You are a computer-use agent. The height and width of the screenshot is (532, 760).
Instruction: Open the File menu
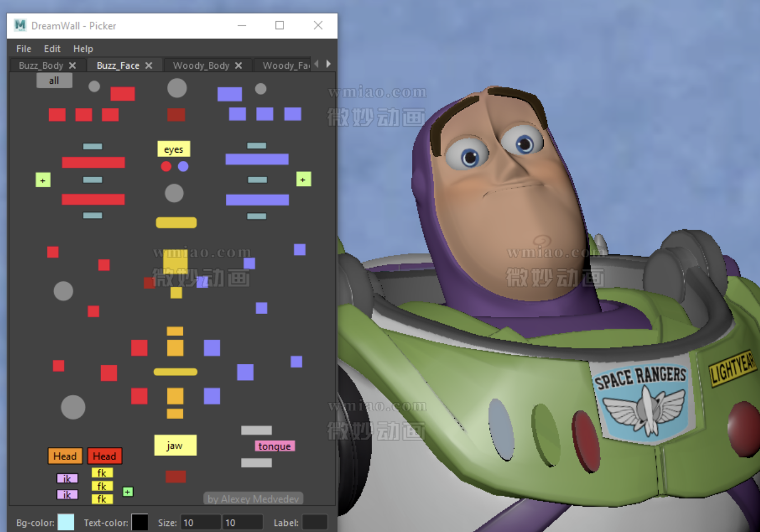tap(23, 49)
